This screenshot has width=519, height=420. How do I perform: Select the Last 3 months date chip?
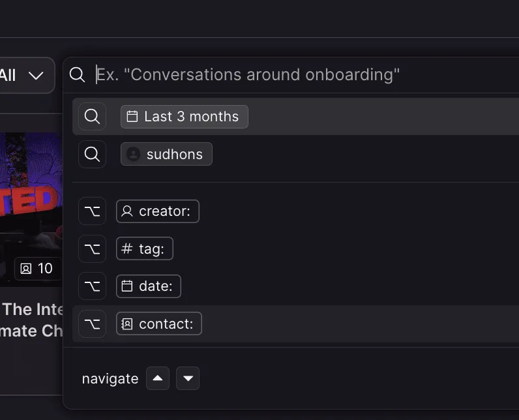pos(185,117)
